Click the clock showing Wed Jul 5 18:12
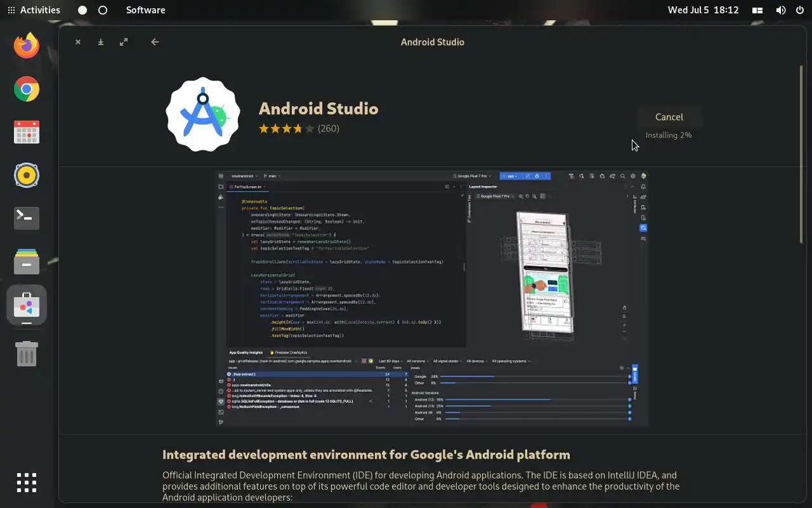This screenshot has height=508, width=812. [x=703, y=10]
